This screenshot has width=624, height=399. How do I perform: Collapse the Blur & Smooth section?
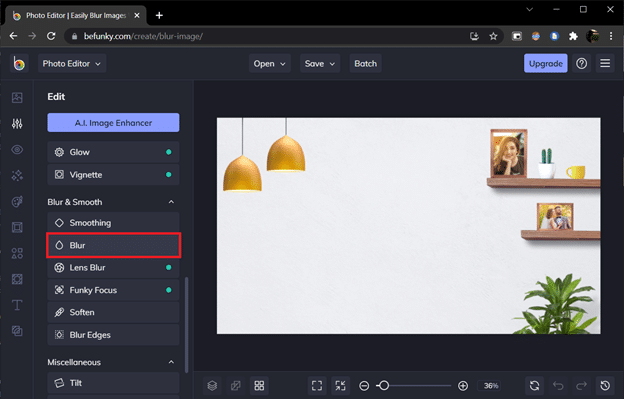pos(171,202)
